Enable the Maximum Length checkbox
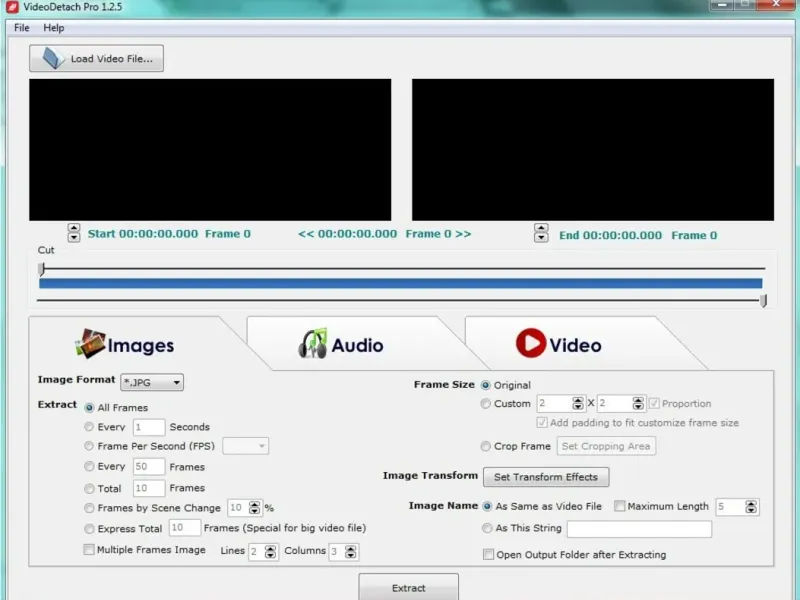This screenshot has height=600, width=800. click(x=619, y=506)
